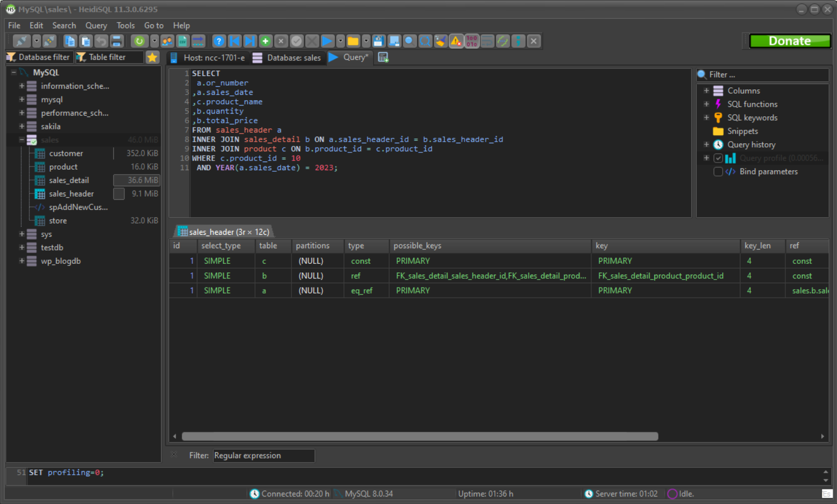The image size is (837, 504).
Task: Click the Print toolbar icon
Action: 117,41
